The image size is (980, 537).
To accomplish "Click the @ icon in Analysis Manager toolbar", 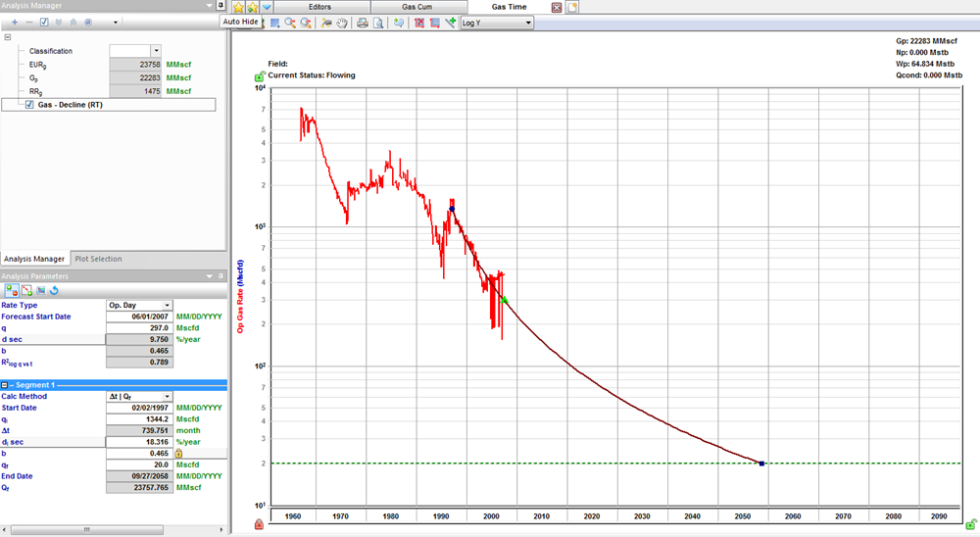I will click(88, 22).
